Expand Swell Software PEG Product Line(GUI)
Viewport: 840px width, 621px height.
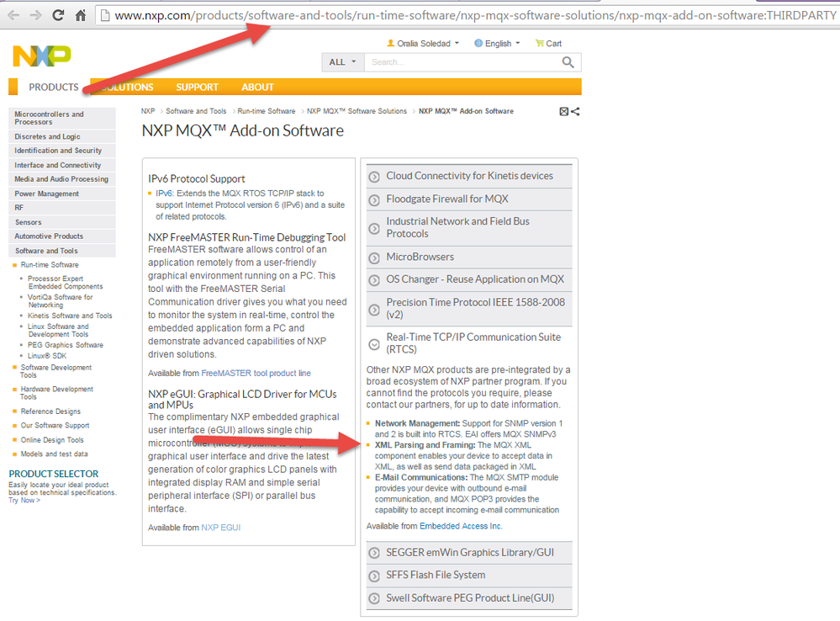(468, 598)
